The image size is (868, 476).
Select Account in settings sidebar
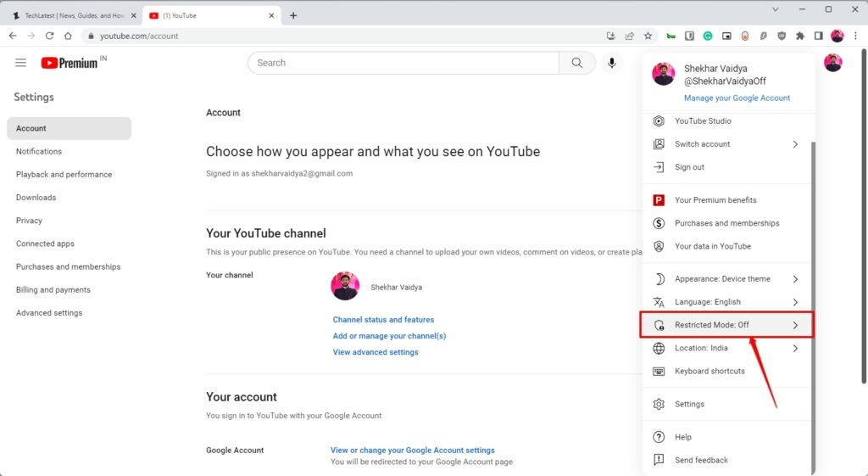point(70,128)
